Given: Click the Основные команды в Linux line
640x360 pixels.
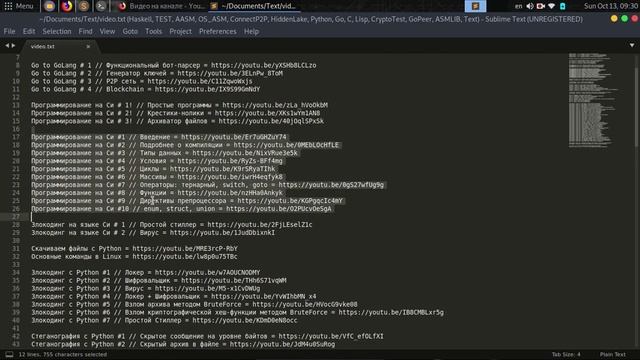Looking at the screenshot, I should click(x=134, y=257).
